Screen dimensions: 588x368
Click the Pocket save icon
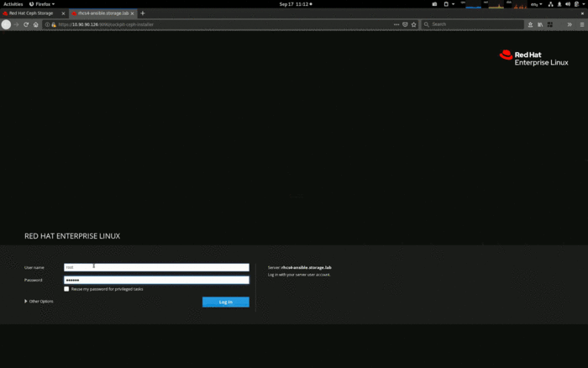click(x=405, y=24)
